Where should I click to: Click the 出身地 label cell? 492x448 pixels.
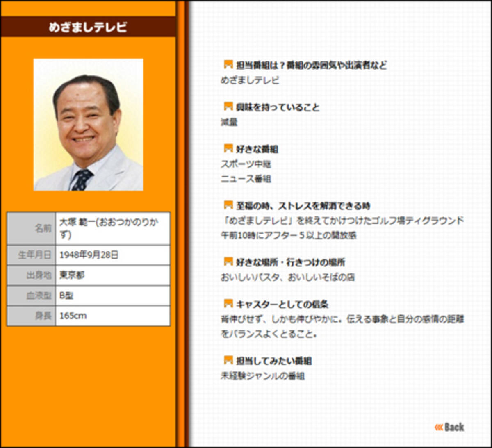(31, 275)
